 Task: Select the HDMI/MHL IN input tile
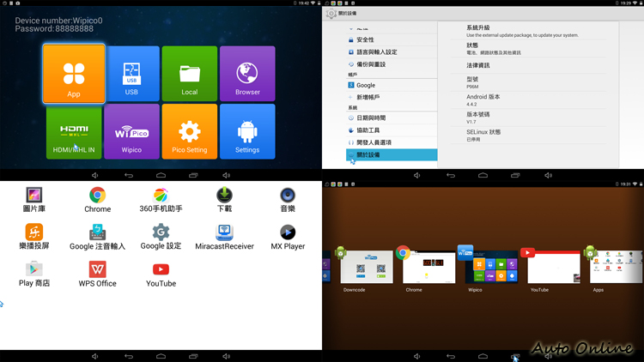tap(74, 131)
